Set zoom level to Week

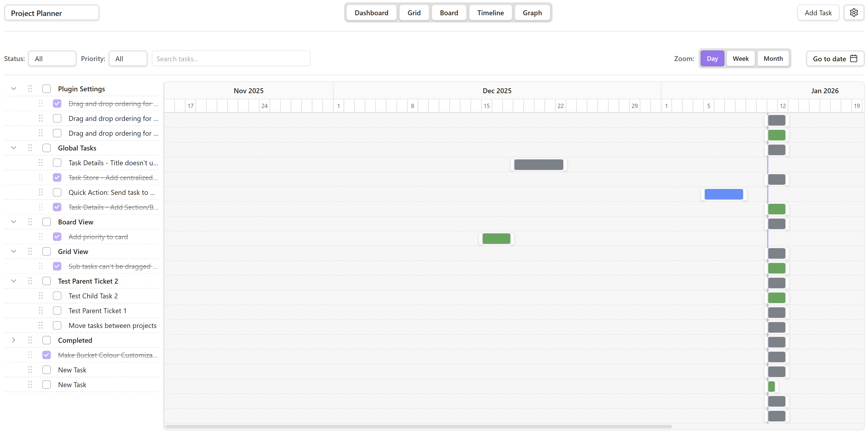740,58
